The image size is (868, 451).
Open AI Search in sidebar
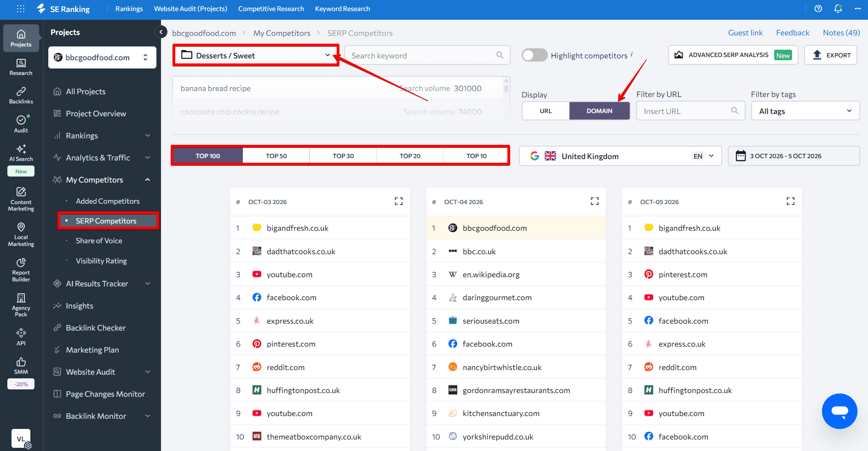pos(21,153)
